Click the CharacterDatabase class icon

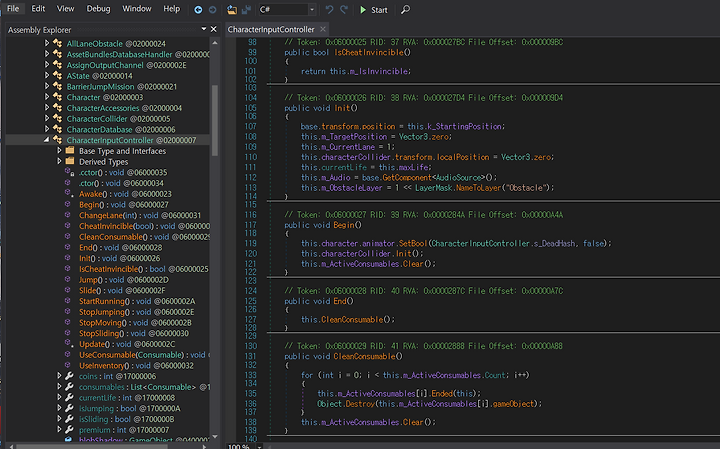point(57,129)
